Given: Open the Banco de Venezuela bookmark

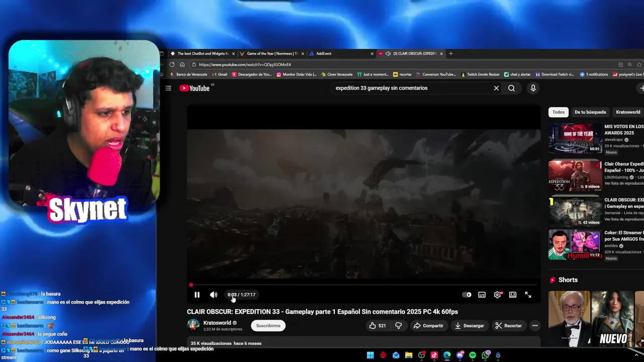Looking at the screenshot, I should (189, 74).
